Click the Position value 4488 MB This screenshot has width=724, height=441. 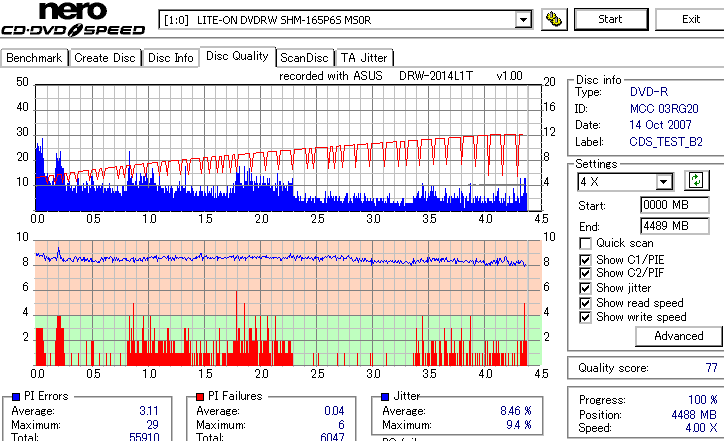coord(694,415)
